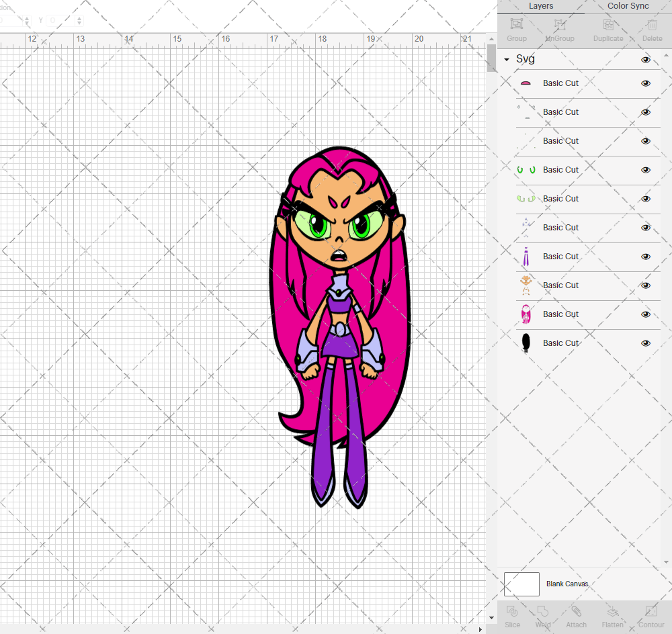The image size is (672, 634).
Task: Click the Weld tool icon
Action: (x=543, y=610)
